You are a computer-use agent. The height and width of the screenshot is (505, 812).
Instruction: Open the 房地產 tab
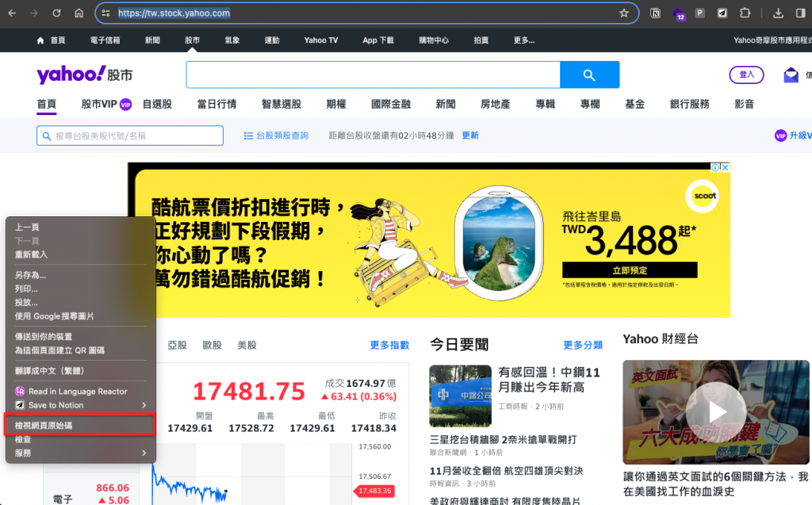point(495,104)
